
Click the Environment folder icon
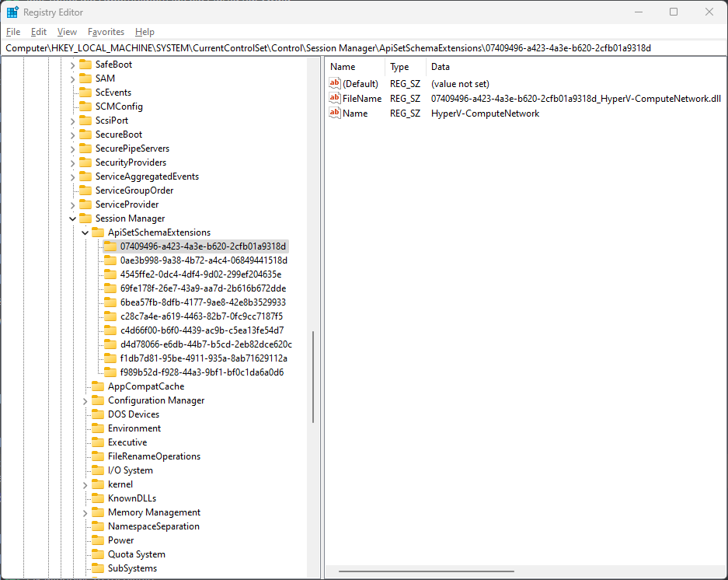point(98,428)
